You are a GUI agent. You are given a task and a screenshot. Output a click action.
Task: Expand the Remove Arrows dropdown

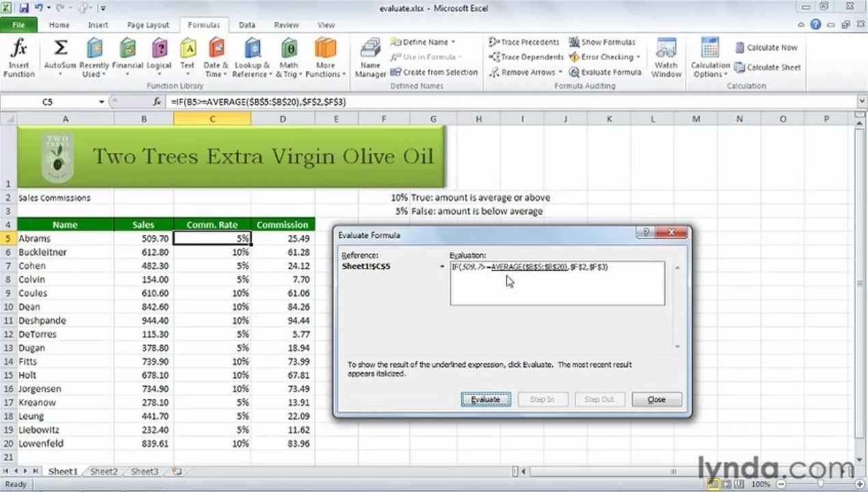(560, 72)
